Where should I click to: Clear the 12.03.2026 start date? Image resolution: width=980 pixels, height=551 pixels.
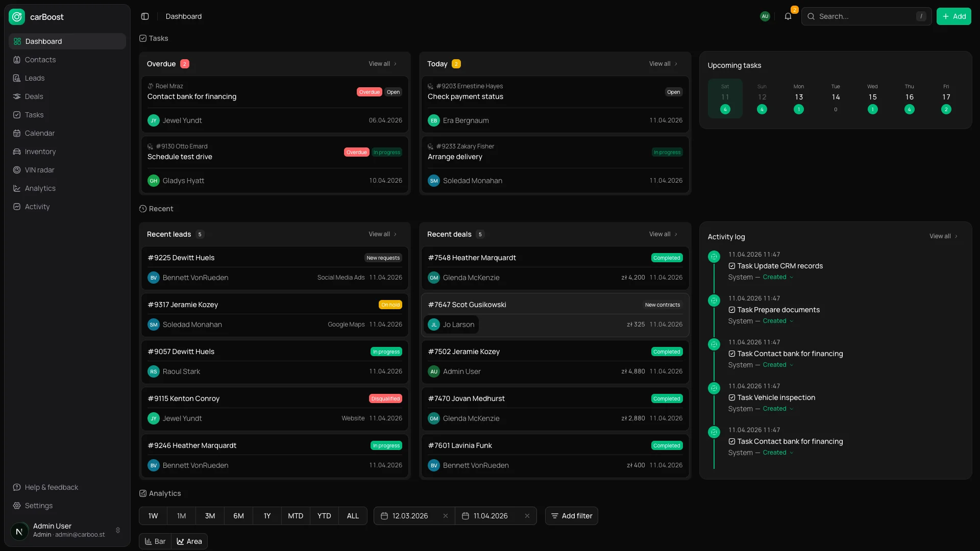[x=445, y=516]
